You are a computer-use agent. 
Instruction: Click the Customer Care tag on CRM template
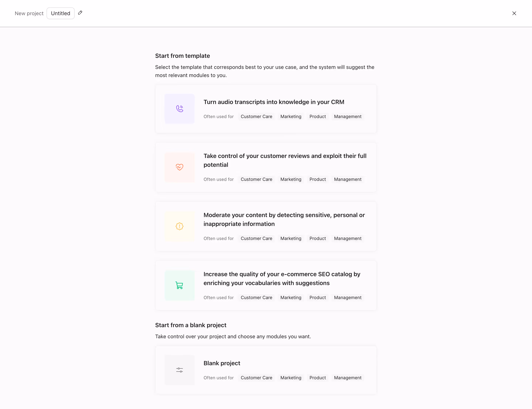coord(256,116)
